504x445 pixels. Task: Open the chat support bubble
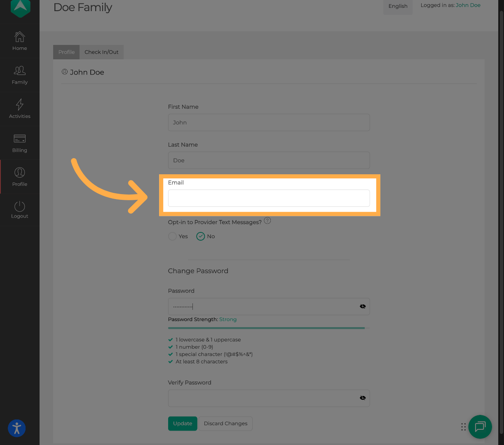480,427
